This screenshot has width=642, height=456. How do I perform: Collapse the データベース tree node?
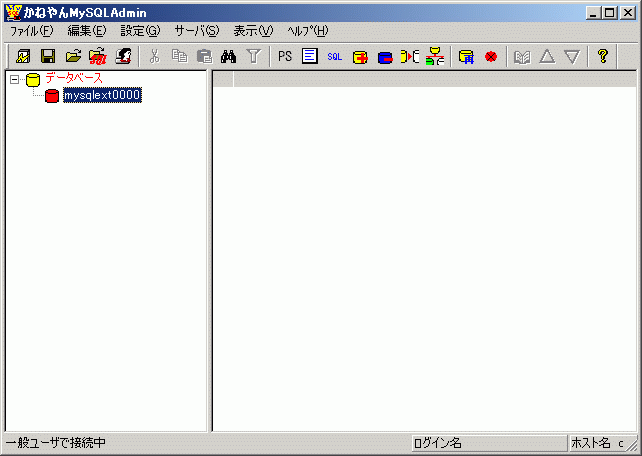point(15,79)
